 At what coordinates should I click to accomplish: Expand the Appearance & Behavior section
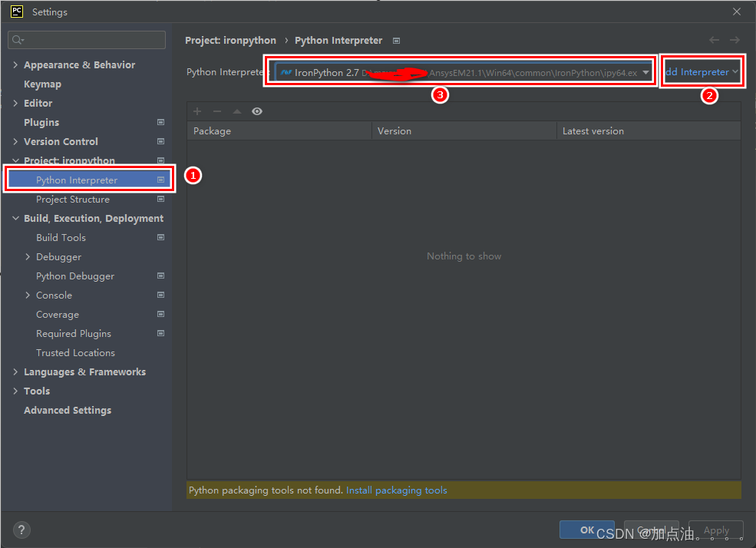(x=15, y=64)
